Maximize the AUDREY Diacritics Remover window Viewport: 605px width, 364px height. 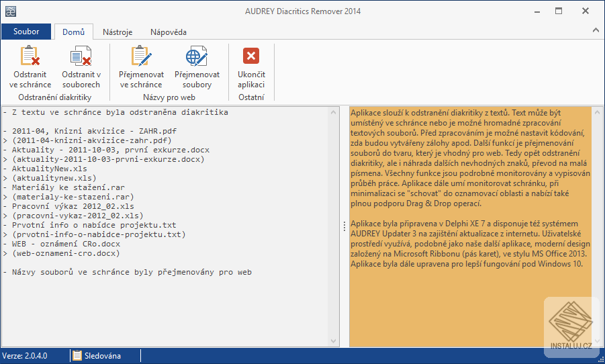558,11
